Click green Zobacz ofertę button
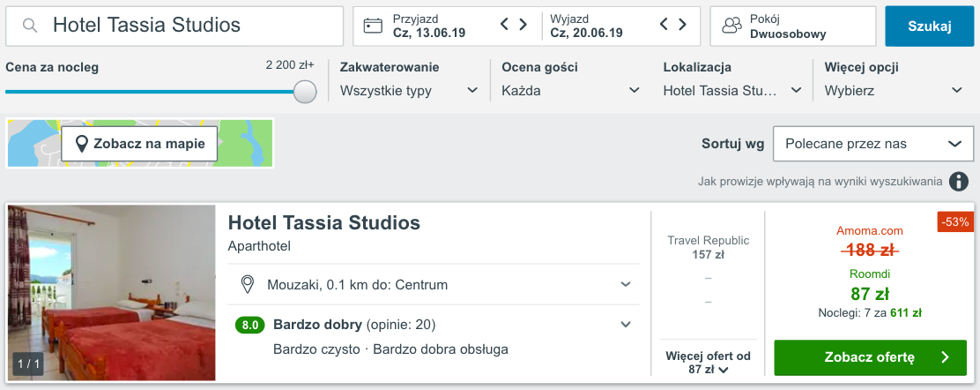The height and width of the screenshot is (390, 980). pyautogui.click(x=870, y=357)
